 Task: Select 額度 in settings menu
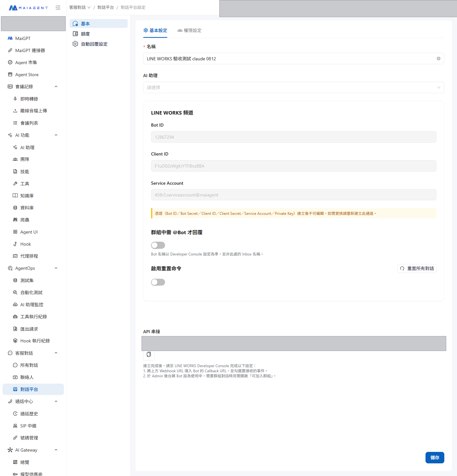click(99, 34)
